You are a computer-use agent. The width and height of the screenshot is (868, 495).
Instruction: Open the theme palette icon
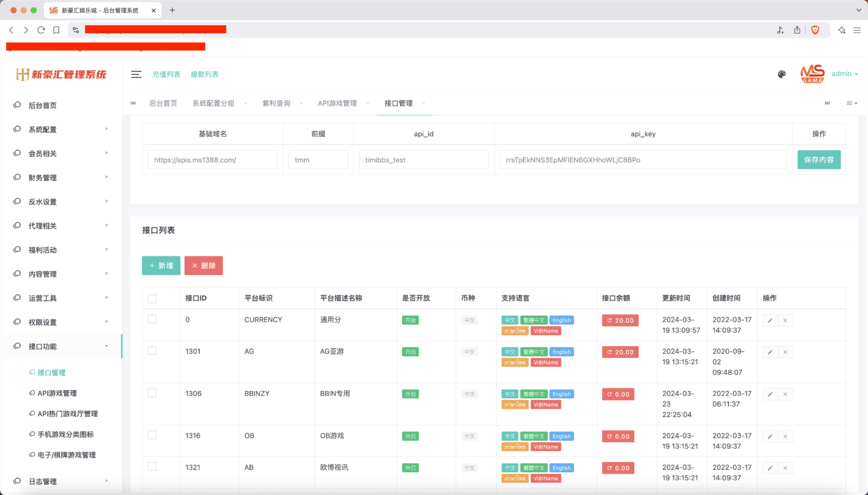pyautogui.click(x=781, y=74)
